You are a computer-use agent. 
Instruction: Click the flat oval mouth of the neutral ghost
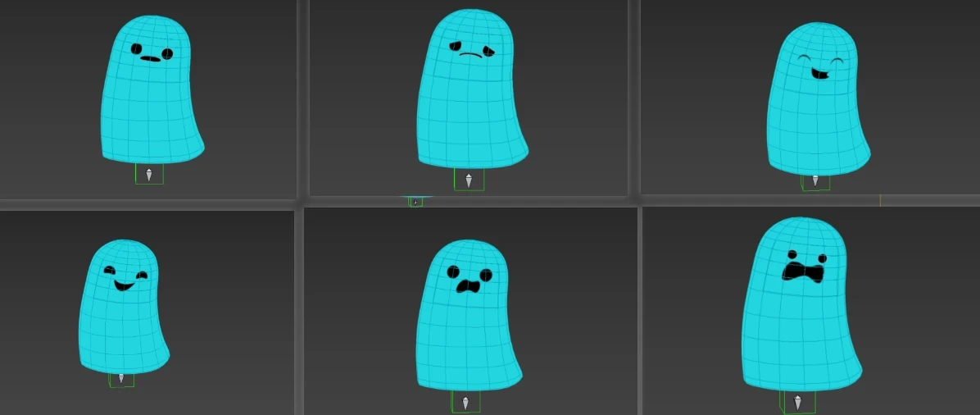point(150,59)
